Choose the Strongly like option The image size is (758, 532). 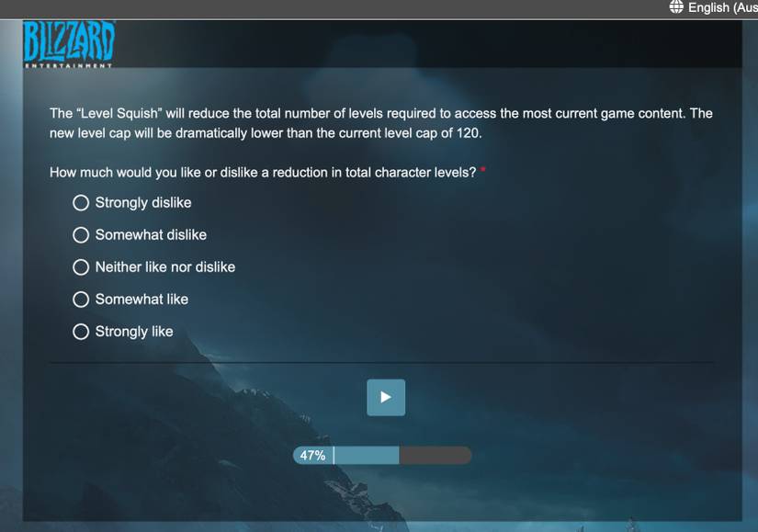coord(81,332)
